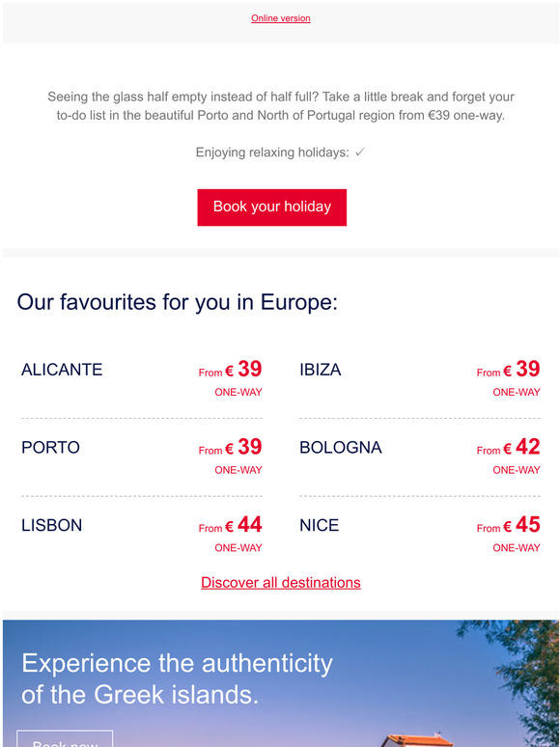Click Porto's From € 39 price
The height and width of the screenshot is (747, 560).
coord(230,448)
